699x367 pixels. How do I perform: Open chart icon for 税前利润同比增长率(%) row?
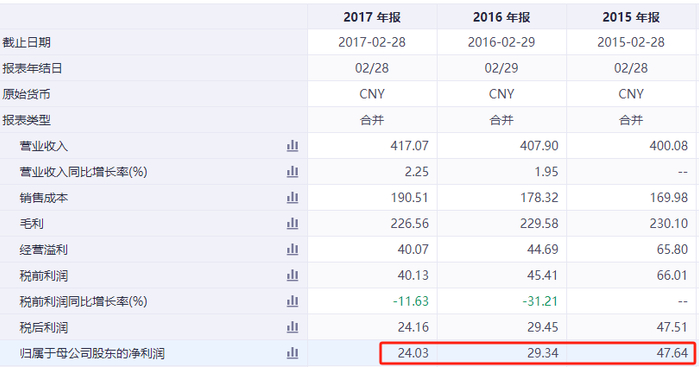pyautogui.click(x=292, y=301)
